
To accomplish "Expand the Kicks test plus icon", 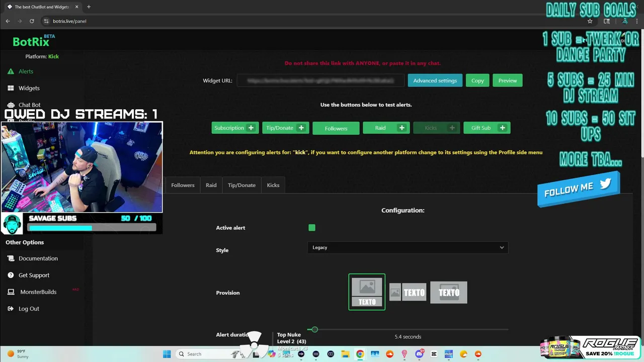I will (x=452, y=128).
